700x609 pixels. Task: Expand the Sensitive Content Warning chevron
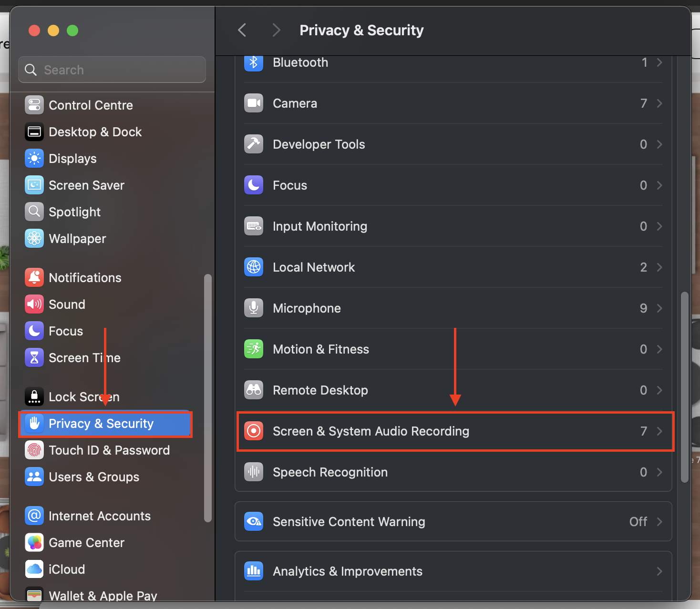[659, 522]
